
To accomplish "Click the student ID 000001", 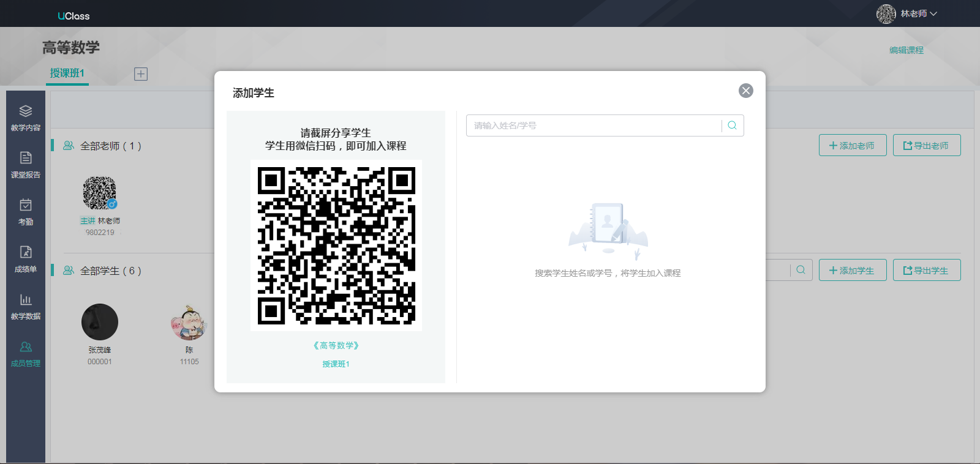I will [x=100, y=362].
